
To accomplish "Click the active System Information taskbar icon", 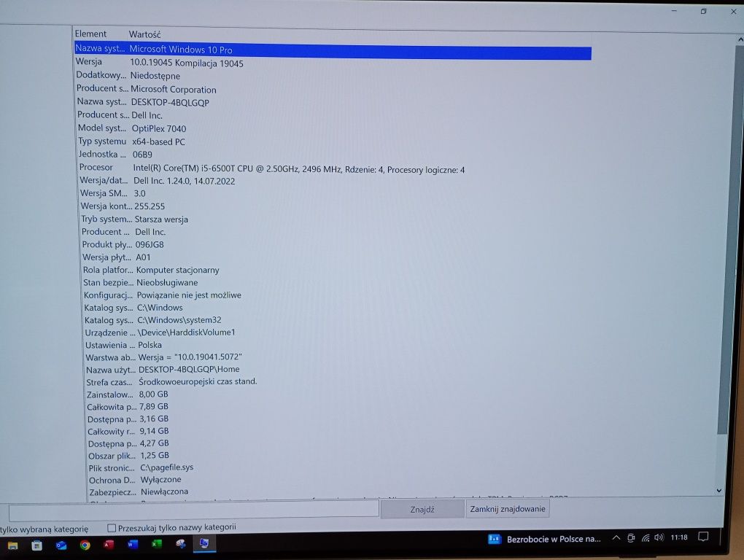I will tap(204, 543).
